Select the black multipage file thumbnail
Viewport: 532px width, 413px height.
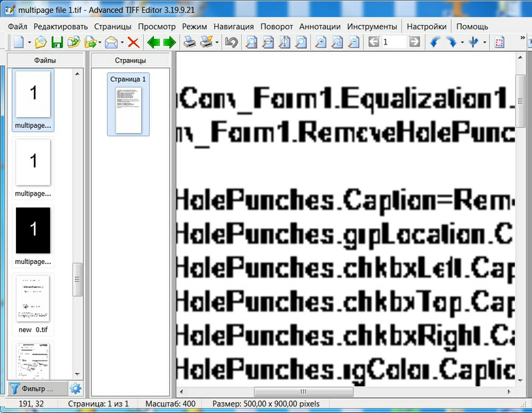33,236
